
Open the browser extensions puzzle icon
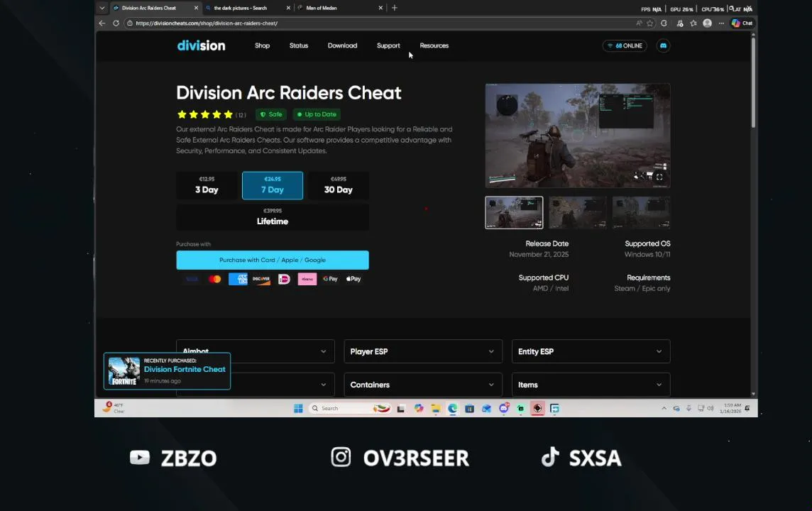[x=664, y=23]
